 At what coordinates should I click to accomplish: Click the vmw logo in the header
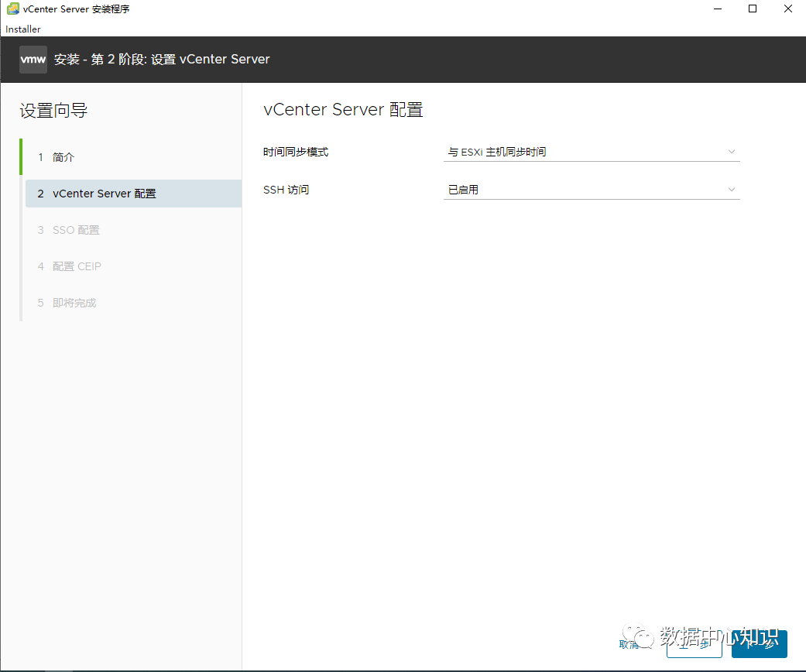pos(33,60)
